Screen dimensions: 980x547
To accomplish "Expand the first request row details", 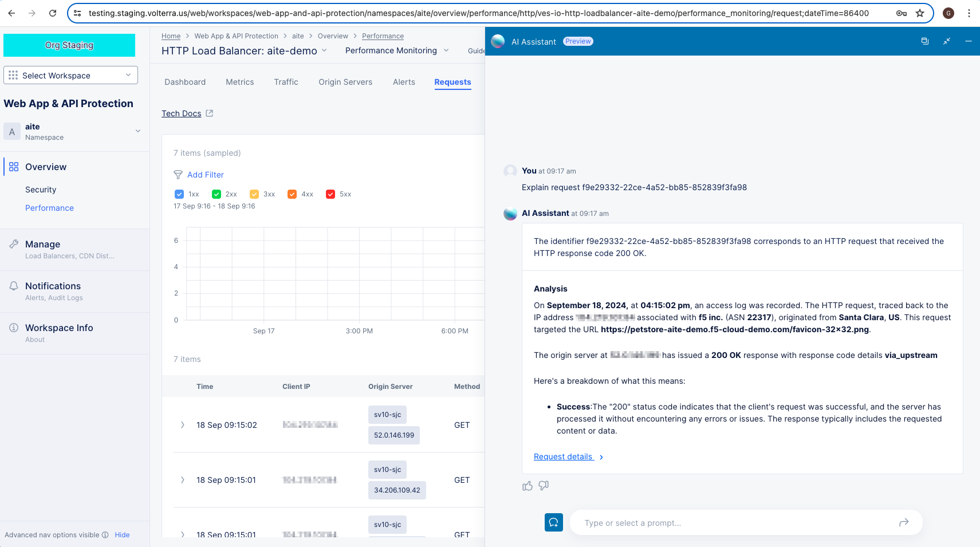I will (183, 425).
